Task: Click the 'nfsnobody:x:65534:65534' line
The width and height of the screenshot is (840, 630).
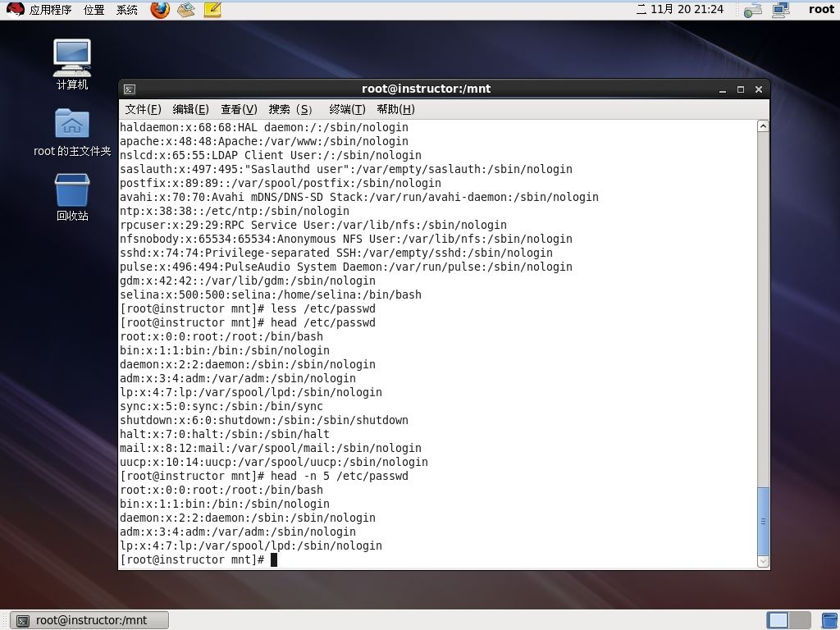Action: tap(346, 239)
